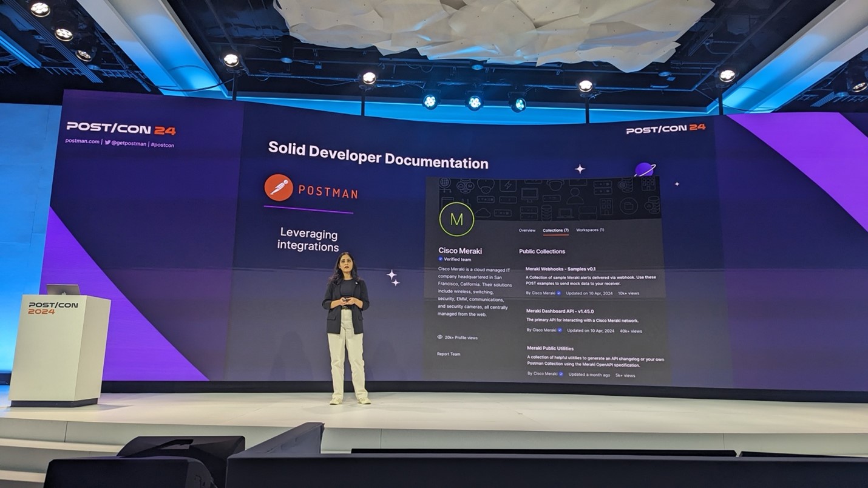Open Meraki Webhooks - Samples v0.1 collection
Viewport: 868px width, 488px height.
(x=560, y=268)
